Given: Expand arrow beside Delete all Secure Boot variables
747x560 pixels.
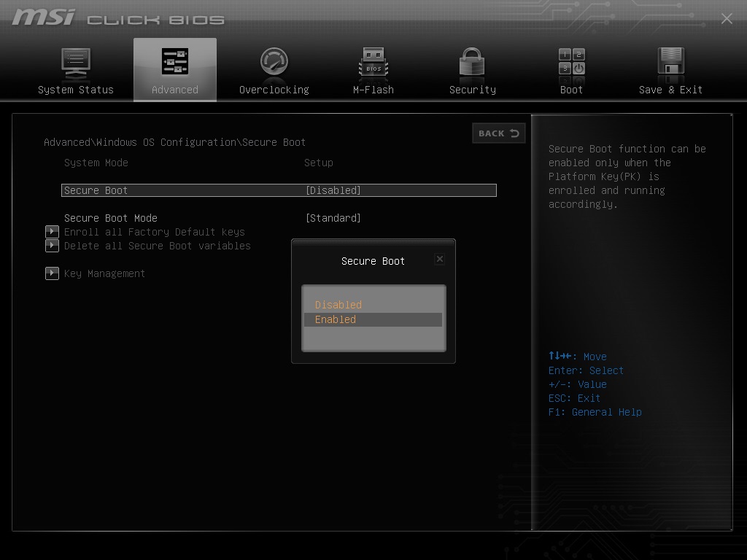Looking at the screenshot, I should pyautogui.click(x=52, y=246).
